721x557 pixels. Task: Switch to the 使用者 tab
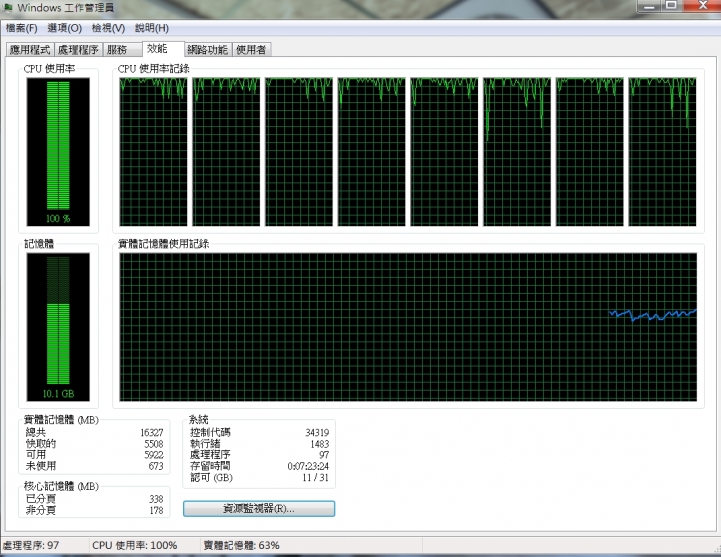(x=252, y=50)
